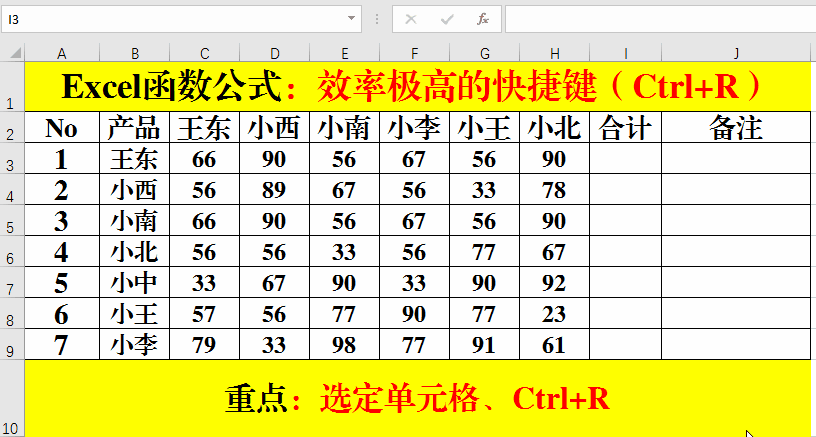Click No cell '4' in column A
Image resolution: width=816 pixels, height=437 pixels.
(x=62, y=251)
